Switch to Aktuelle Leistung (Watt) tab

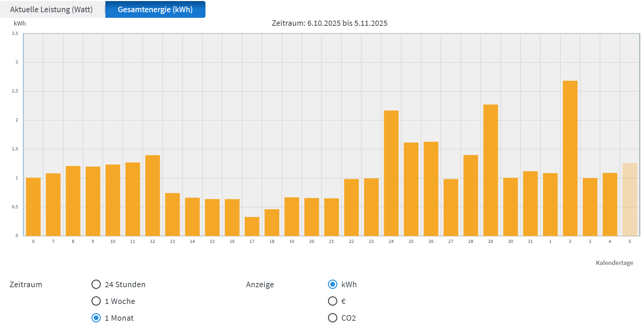point(51,9)
